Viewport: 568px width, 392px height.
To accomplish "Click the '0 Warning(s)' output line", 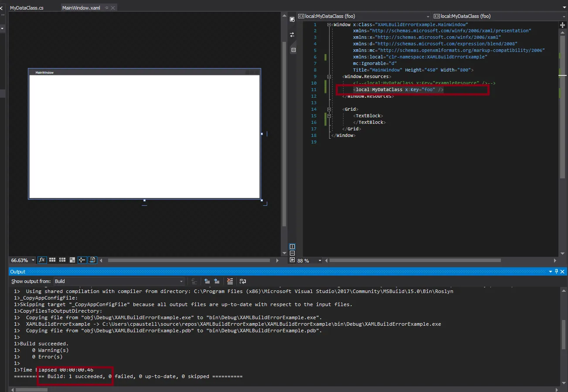I will coord(50,350).
